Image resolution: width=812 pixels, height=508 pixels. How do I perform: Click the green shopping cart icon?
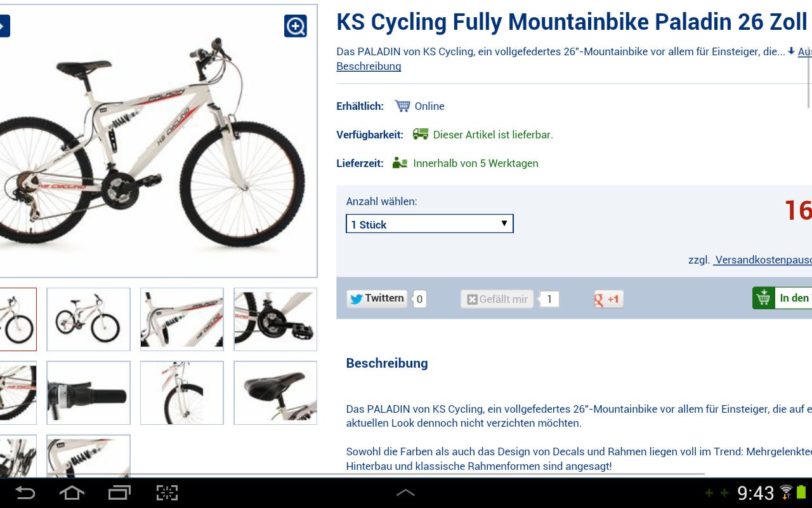pos(764,298)
